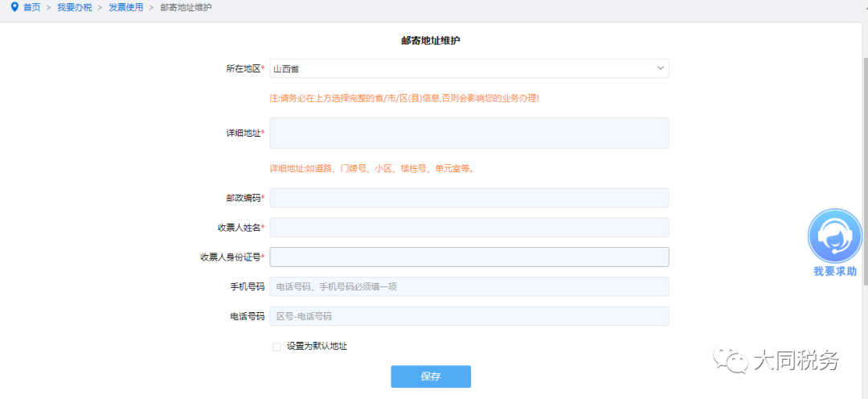The image size is (868, 399).
Task: Click the 保存 button
Action: click(431, 376)
